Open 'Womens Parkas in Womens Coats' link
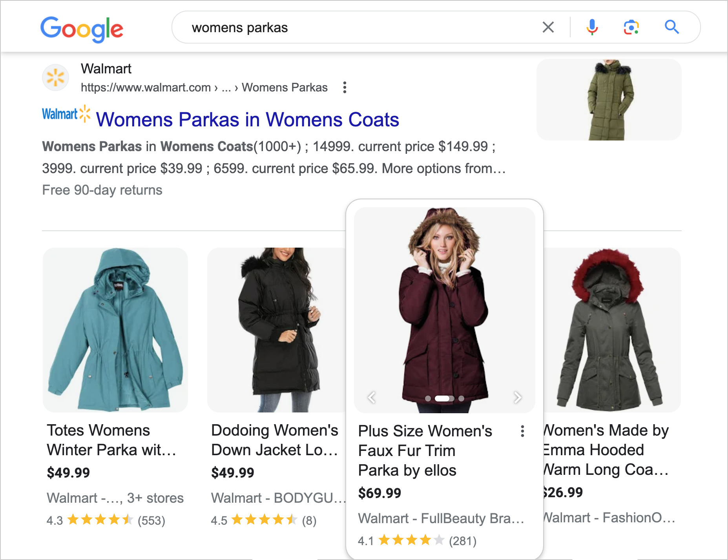The width and height of the screenshot is (728, 560). click(247, 119)
